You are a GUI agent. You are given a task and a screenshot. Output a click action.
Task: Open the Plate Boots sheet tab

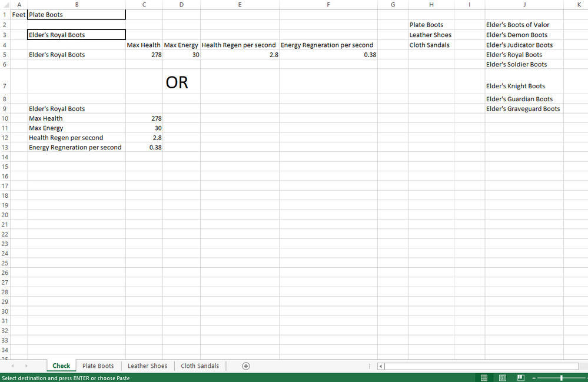tap(98, 366)
